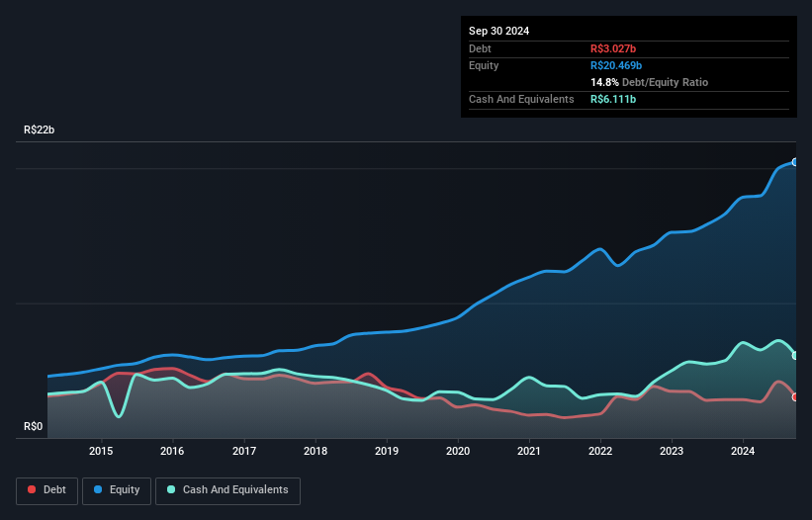Viewport: 812px width, 520px height.
Task: Click the R$0 y-axis label
Action: (34, 427)
